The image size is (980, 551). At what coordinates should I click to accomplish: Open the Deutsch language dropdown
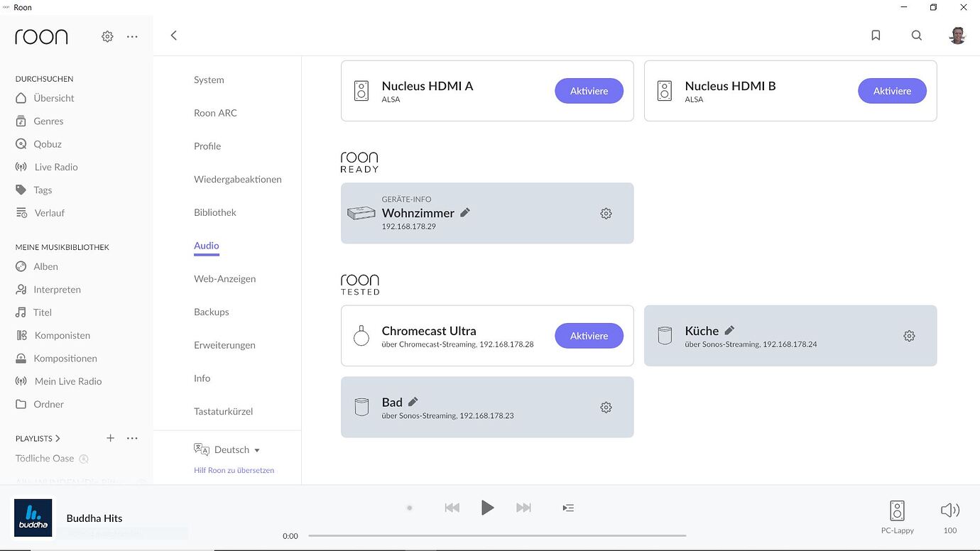point(227,449)
